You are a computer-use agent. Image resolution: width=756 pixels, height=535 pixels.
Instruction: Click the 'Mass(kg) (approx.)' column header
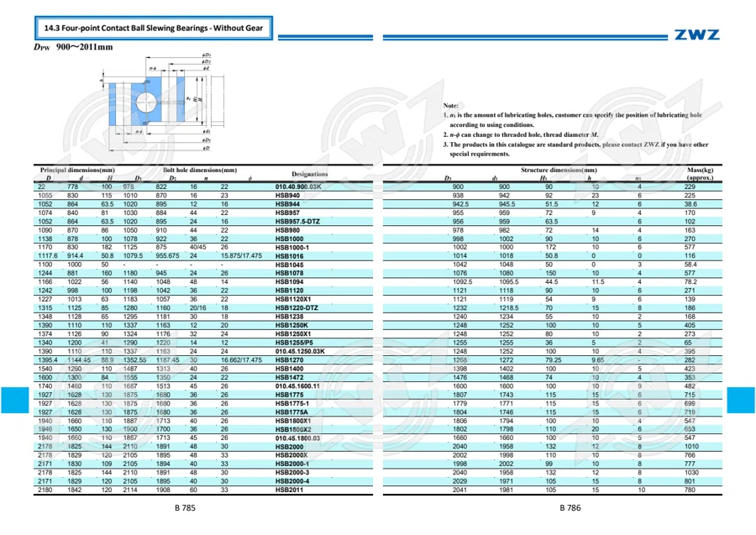click(x=700, y=174)
